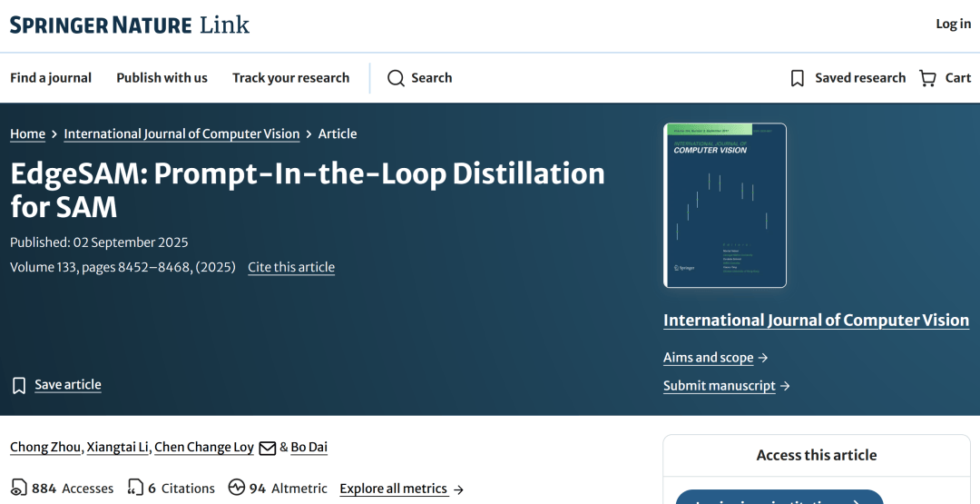Viewport: 980px width, 504px height.
Task: Open author Chen Change Loy
Action: (204, 447)
